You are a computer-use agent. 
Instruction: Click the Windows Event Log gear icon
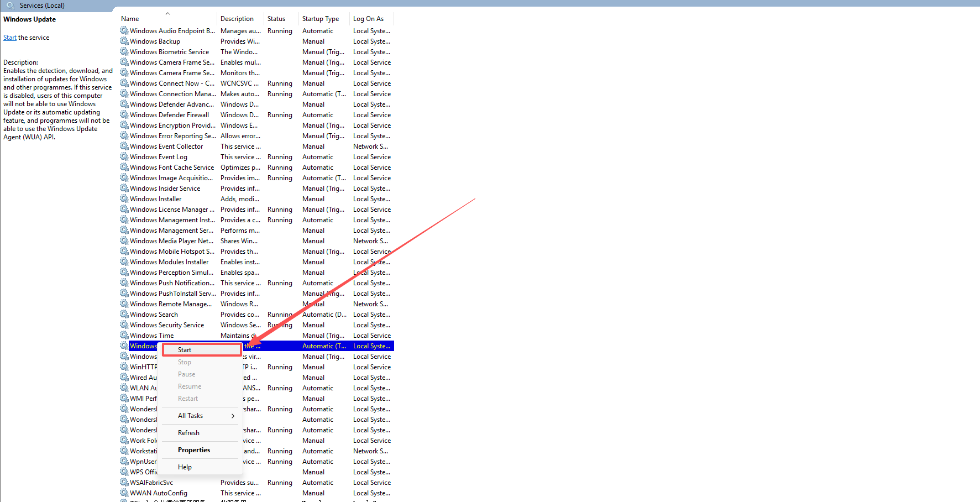click(x=124, y=157)
